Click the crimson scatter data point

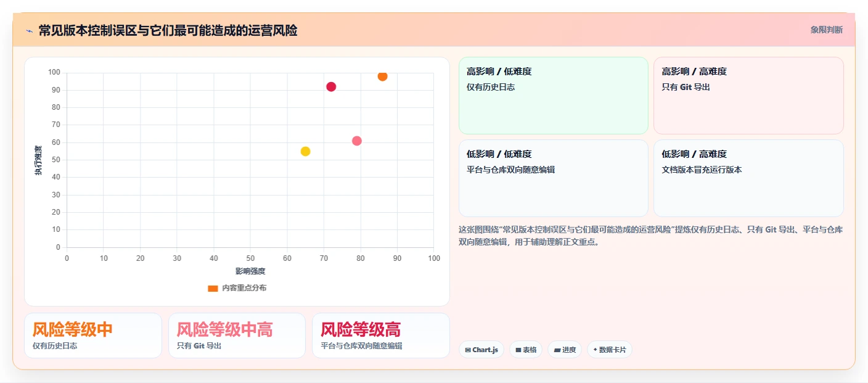[x=331, y=87]
